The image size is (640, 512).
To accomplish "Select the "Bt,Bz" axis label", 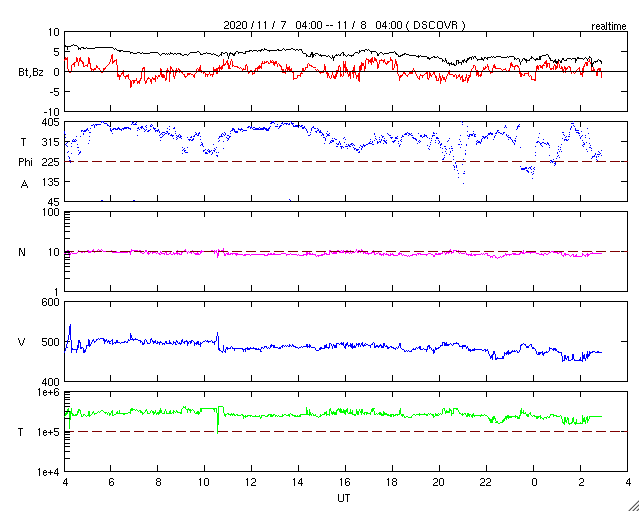I will (x=29, y=72).
